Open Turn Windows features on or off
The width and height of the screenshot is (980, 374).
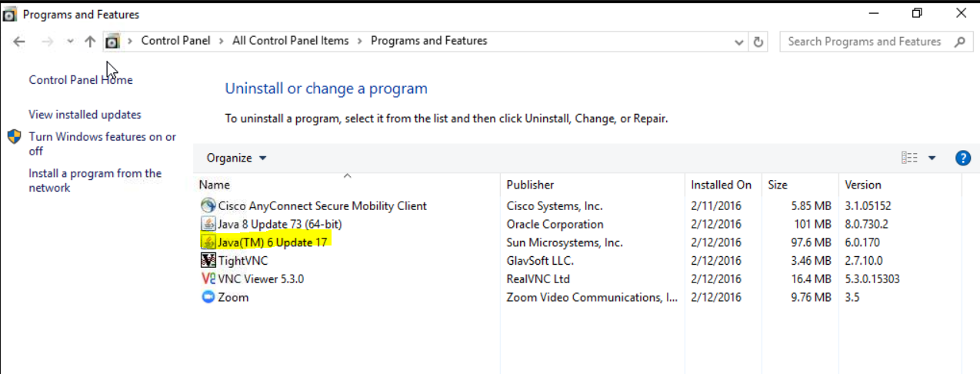102,144
